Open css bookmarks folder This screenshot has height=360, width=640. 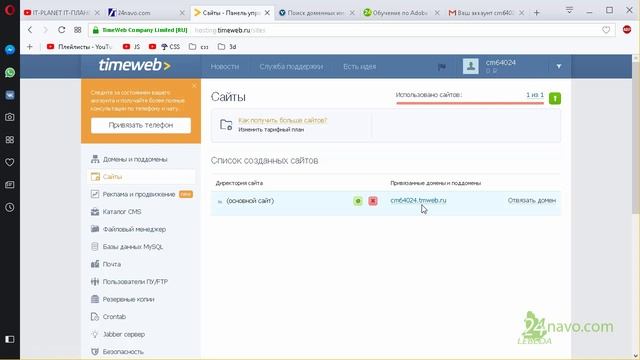pos(199,47)
